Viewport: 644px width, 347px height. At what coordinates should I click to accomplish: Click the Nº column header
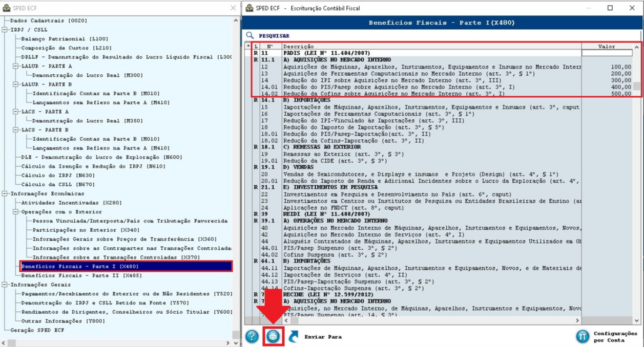[x=271, y=47]
